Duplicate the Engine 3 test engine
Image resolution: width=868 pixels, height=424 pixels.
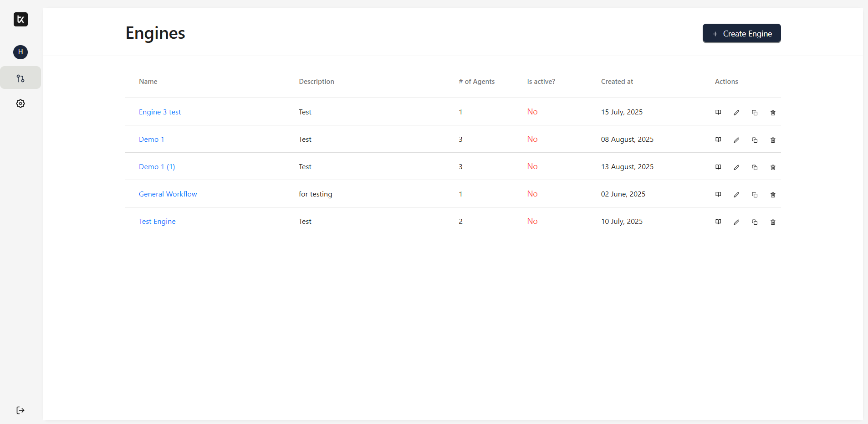tap(755, 113)
